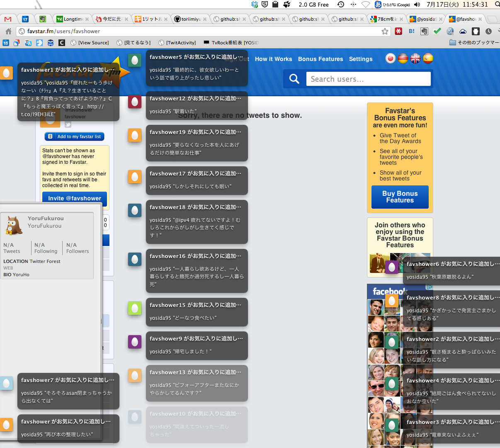The width and height of the screenshot is (500, 448).
Task: Select the UK flag language icon
Action: (415, 58)
